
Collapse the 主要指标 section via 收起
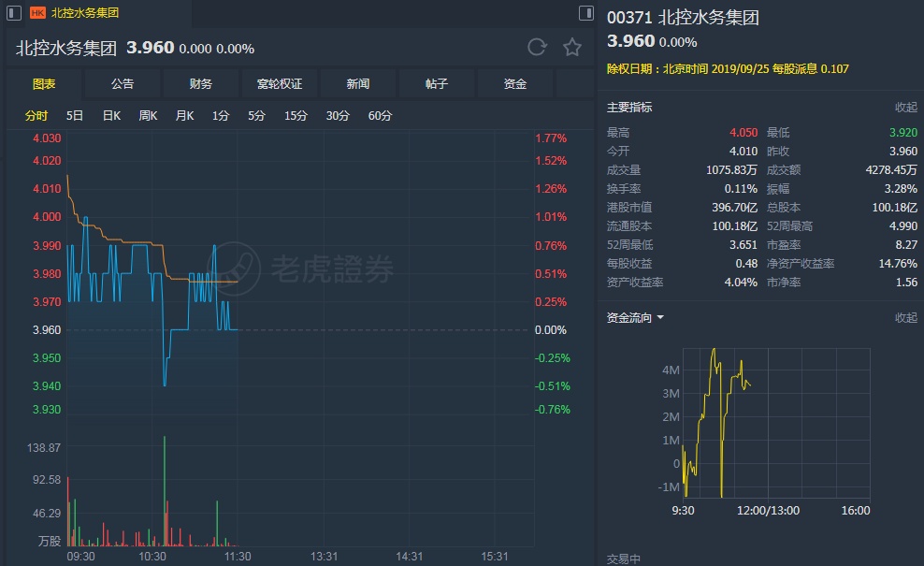(905, 108)
